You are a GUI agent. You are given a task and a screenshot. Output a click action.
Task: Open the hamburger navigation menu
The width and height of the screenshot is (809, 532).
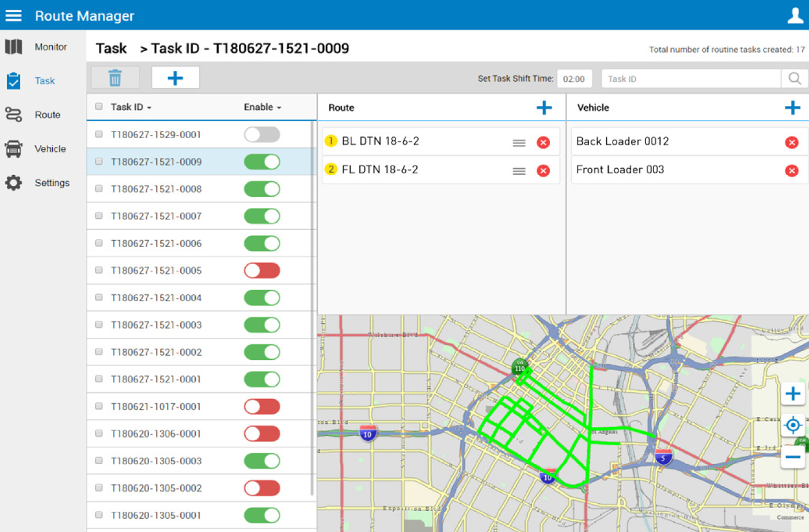13,16
